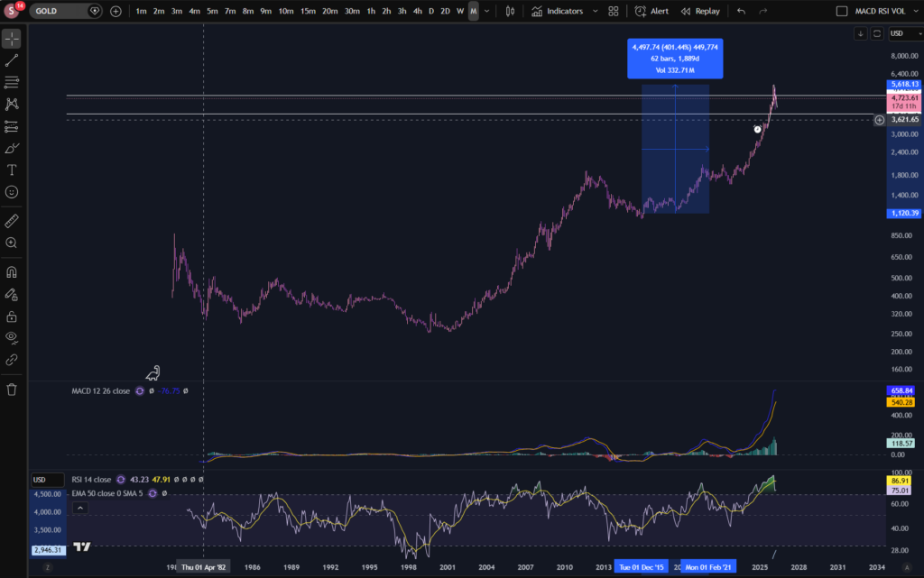
Task: Open the Indicators favorites dropdown arrow
Action: point(596,11)
